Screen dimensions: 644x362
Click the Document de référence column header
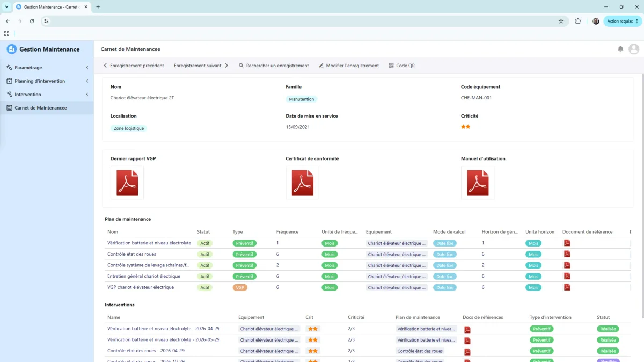587,232
